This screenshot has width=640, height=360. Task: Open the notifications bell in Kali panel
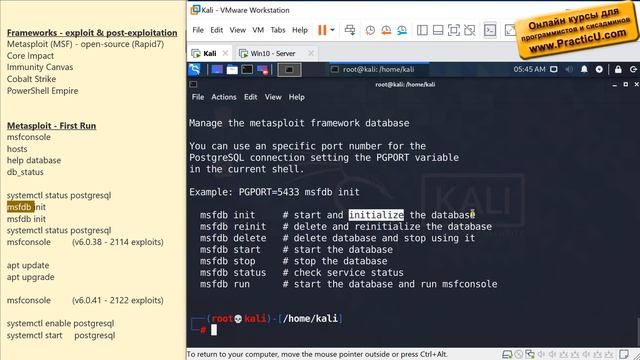[584, 69]
